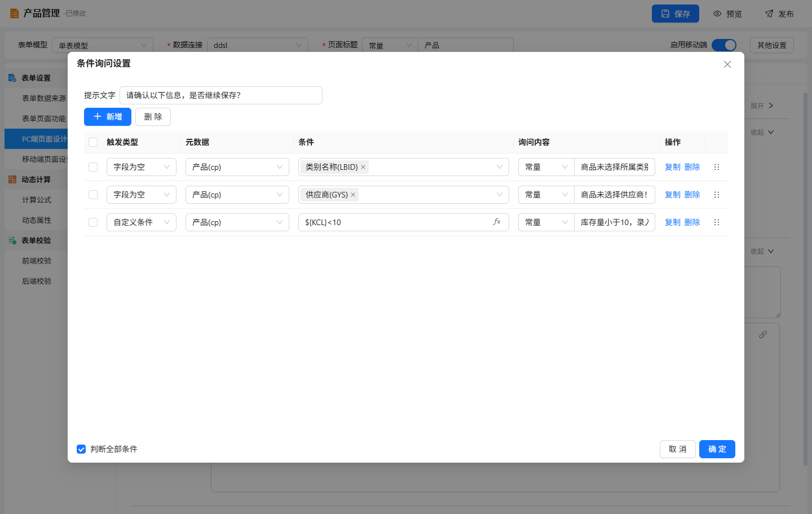Click 删除 link in 自定义条件 row
Image resolution: width=812 pixels, height=514 pixels.
[692, 222]
